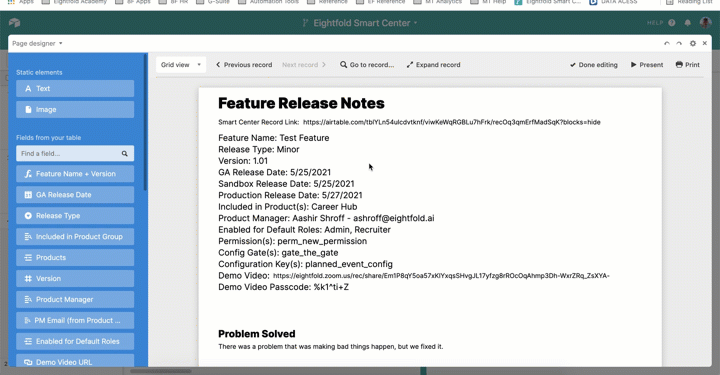720x375 pixels.
Task: Go to Previous record
Action: click(x=244, y=65)
